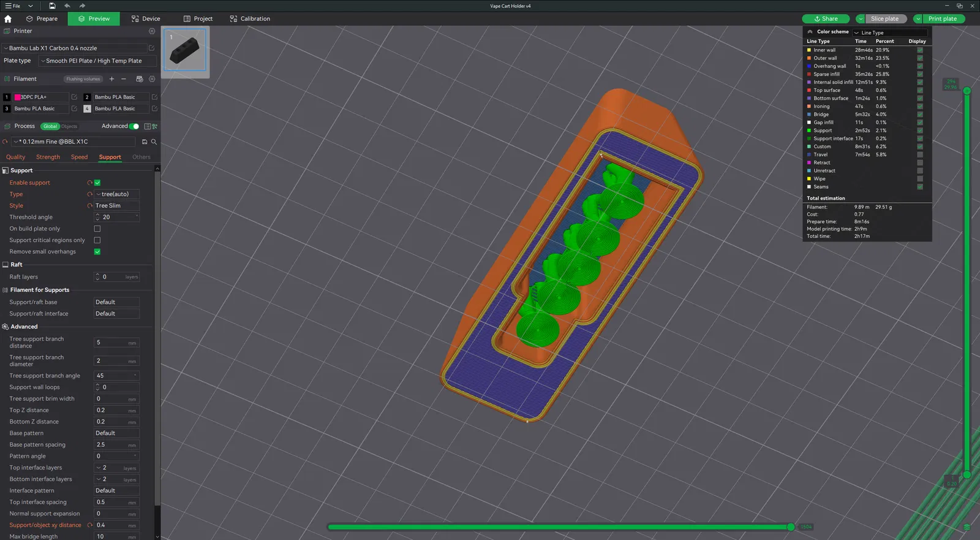Screen dimensions: 980x540
Task: Click the layer slider plus handle
Action: click(967, 91)
